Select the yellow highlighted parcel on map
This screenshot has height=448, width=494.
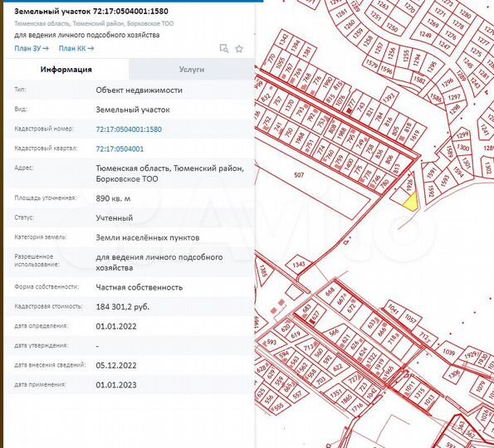click(411, 202)
